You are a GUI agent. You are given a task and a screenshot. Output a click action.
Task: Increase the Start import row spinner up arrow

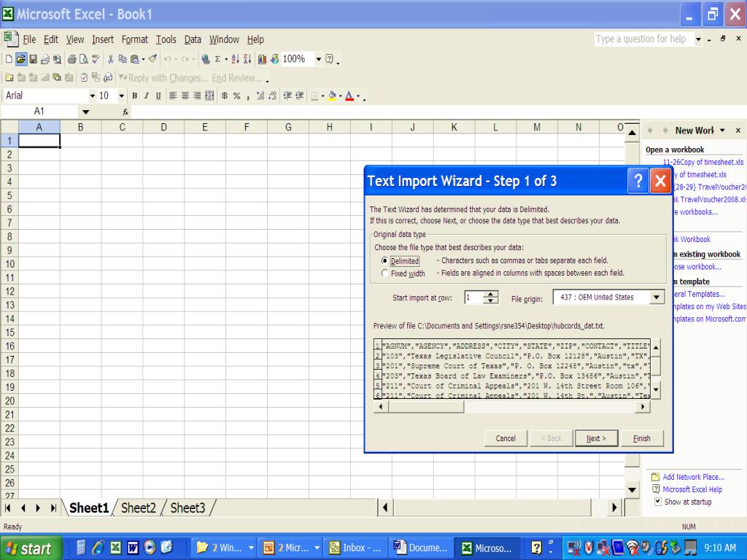click(490, 295)
